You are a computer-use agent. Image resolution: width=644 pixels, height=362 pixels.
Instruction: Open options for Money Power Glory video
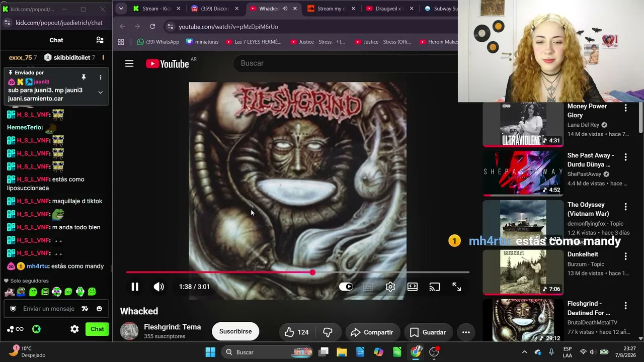coord(625,108)
